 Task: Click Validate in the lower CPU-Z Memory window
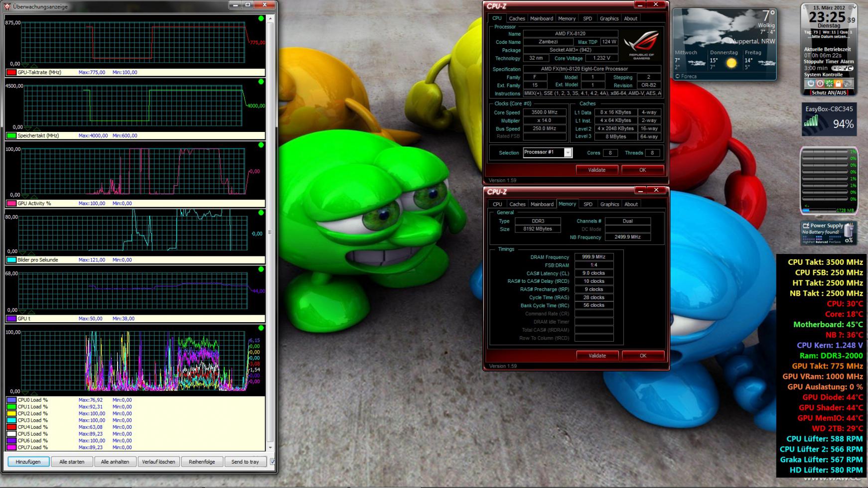(597, 356)
